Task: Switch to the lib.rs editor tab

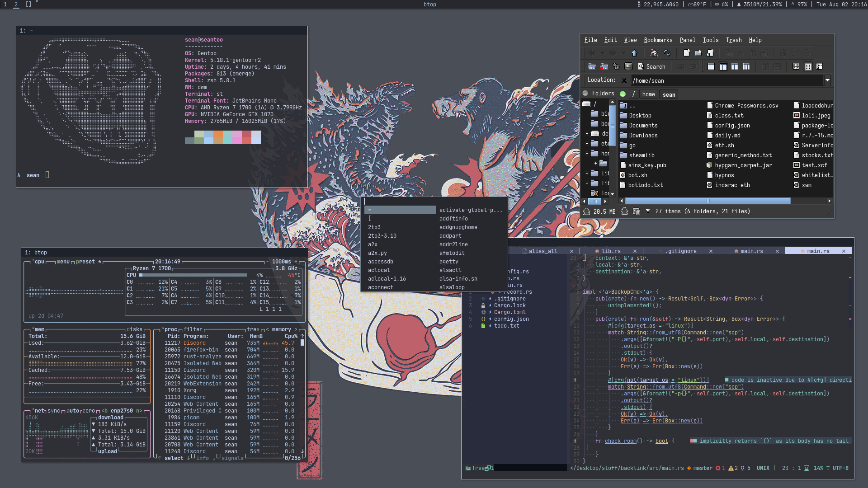Action: [611, 251]
